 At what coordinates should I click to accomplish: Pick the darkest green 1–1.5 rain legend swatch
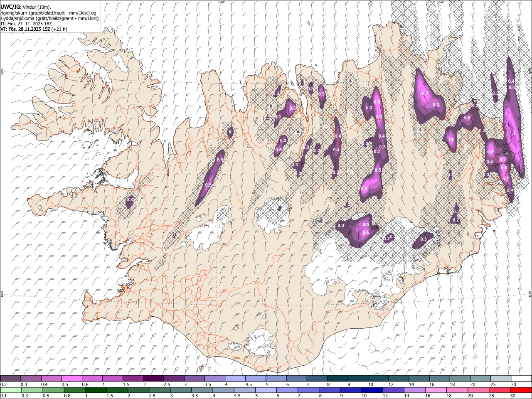point(96,390)
